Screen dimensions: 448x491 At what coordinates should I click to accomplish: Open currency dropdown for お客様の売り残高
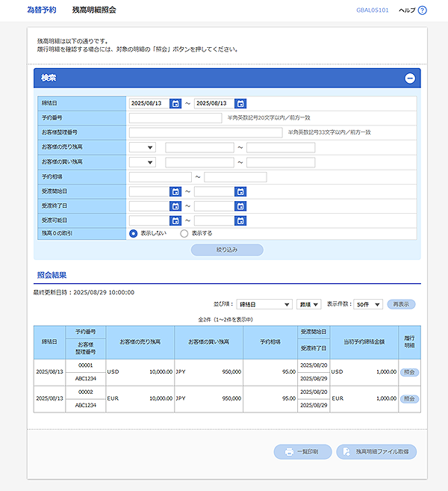(x=143, y=147)
